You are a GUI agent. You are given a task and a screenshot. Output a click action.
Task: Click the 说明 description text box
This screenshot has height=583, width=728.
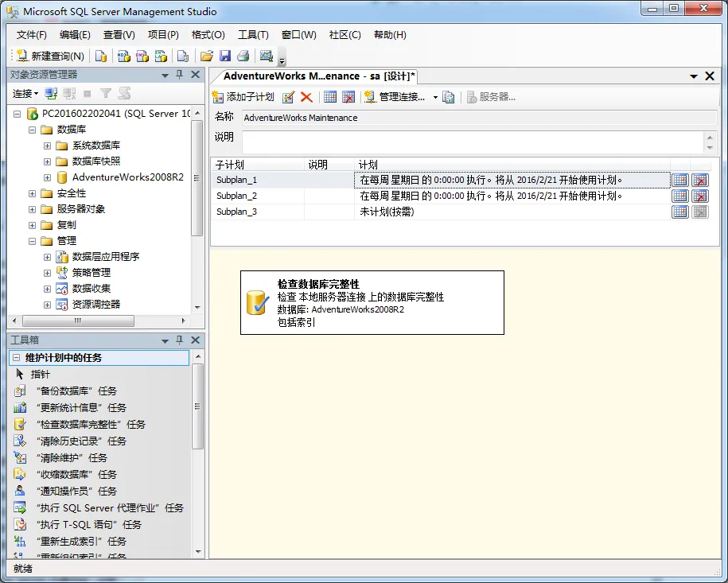tap(473, 142)
